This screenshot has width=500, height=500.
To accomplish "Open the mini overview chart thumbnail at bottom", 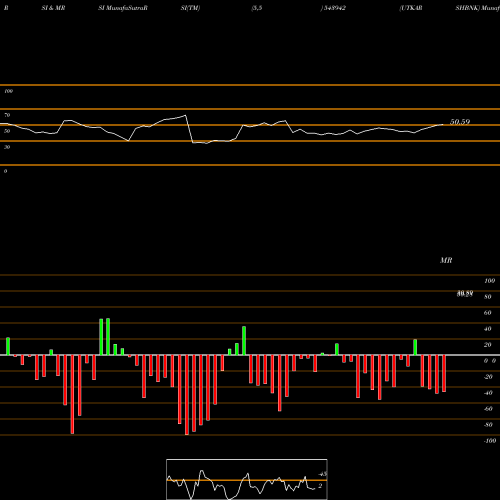I will coord(247,479).
